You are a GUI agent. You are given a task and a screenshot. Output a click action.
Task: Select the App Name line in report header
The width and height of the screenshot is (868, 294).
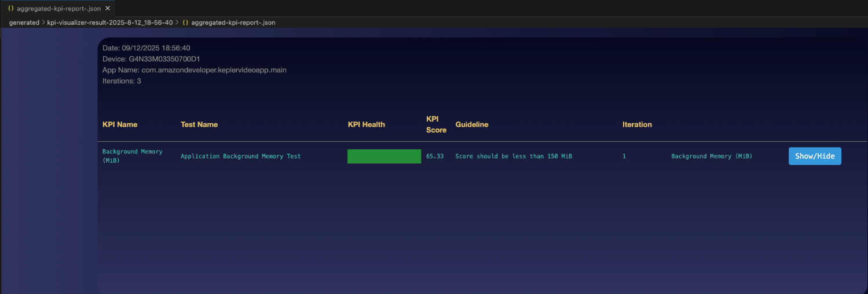pyautogui.click(x=195, y=70)
